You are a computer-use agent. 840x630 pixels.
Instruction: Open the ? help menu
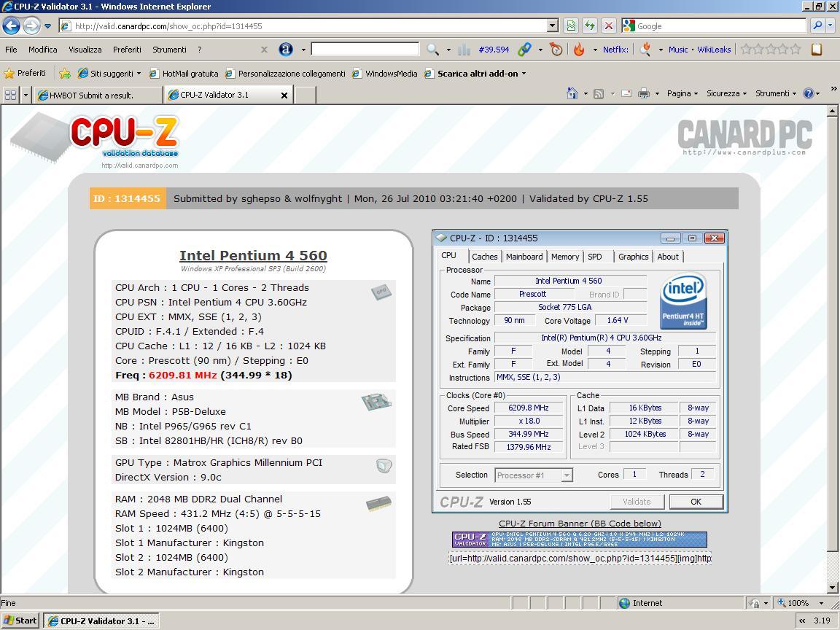199,50
